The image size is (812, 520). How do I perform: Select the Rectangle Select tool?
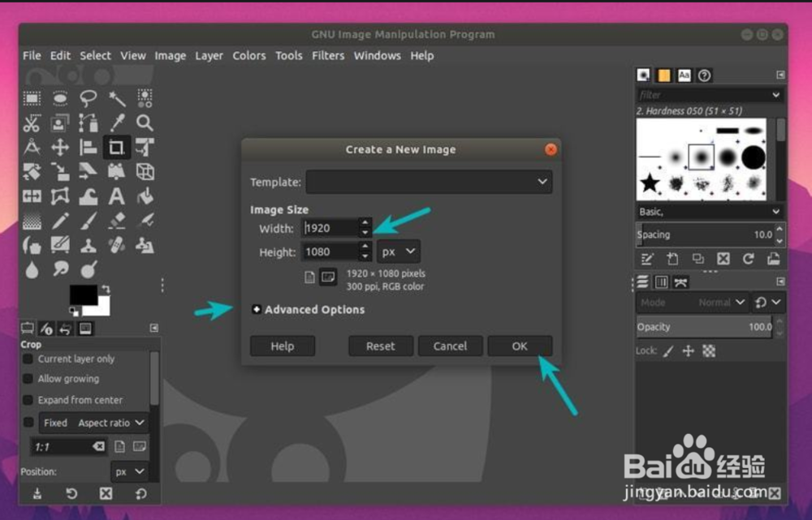[x=32, y=98]
